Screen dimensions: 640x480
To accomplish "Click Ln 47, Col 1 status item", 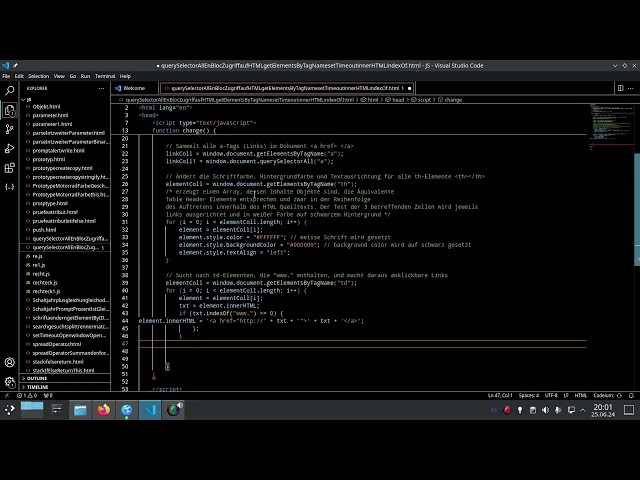I will point(500,395).
